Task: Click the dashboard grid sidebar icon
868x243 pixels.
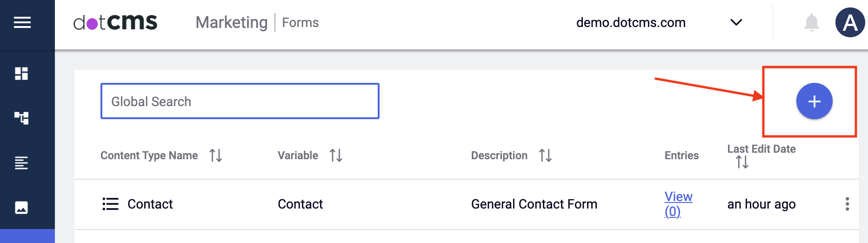Action: pos(21,74)
